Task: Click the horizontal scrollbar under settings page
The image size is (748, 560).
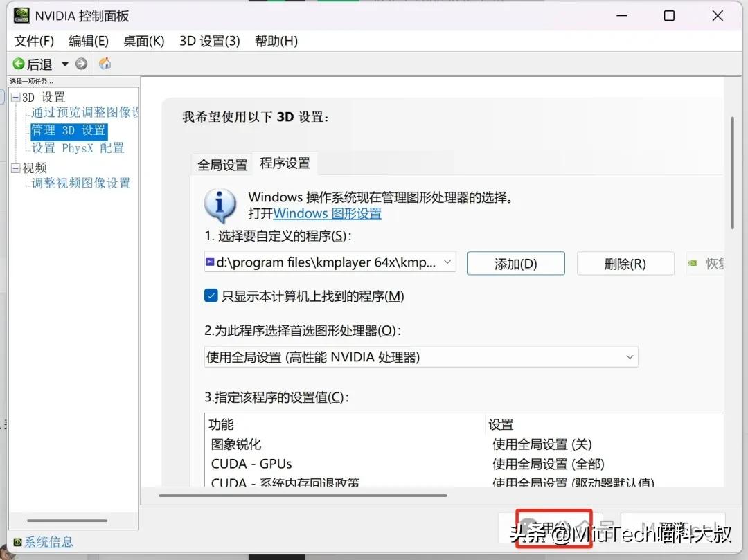Action: (303, 496)
